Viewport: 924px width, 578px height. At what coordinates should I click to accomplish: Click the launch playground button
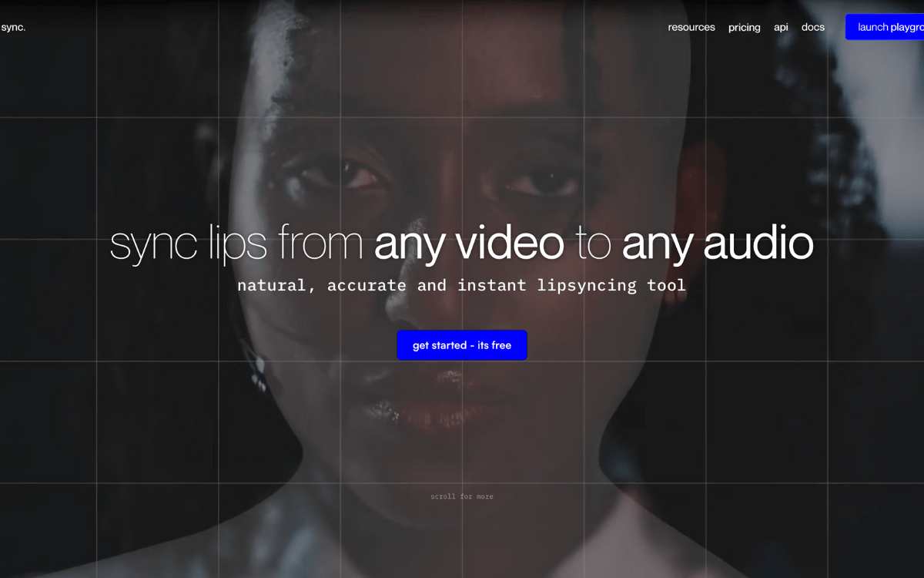(885, 27)
